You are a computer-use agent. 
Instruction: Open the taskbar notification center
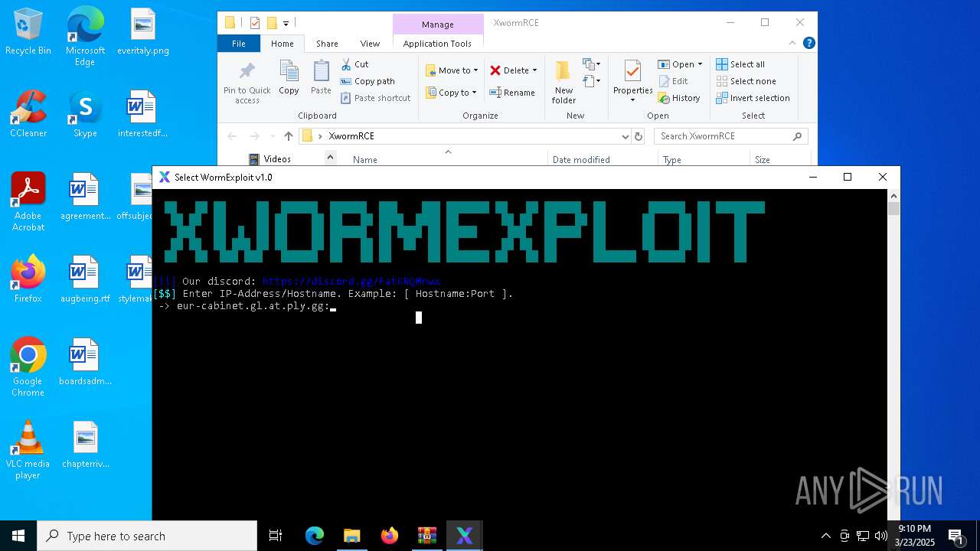[955, 536]
